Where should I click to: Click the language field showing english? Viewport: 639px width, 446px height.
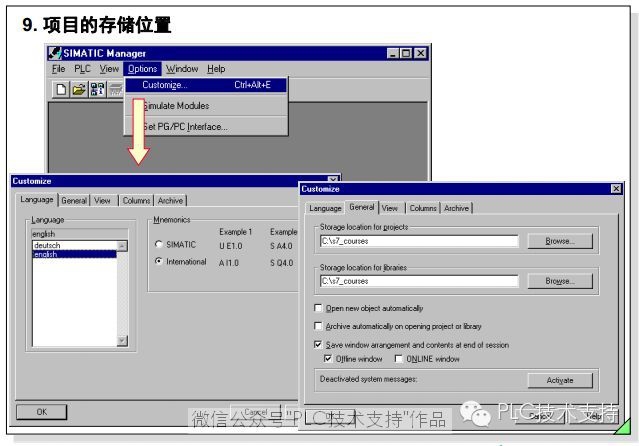pyautogui.click(x=80, y=234)
